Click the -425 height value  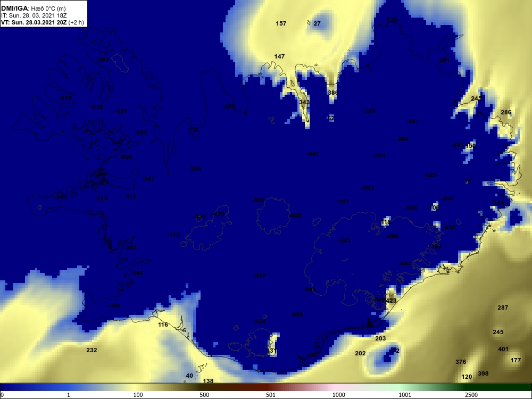click(430, 176)
